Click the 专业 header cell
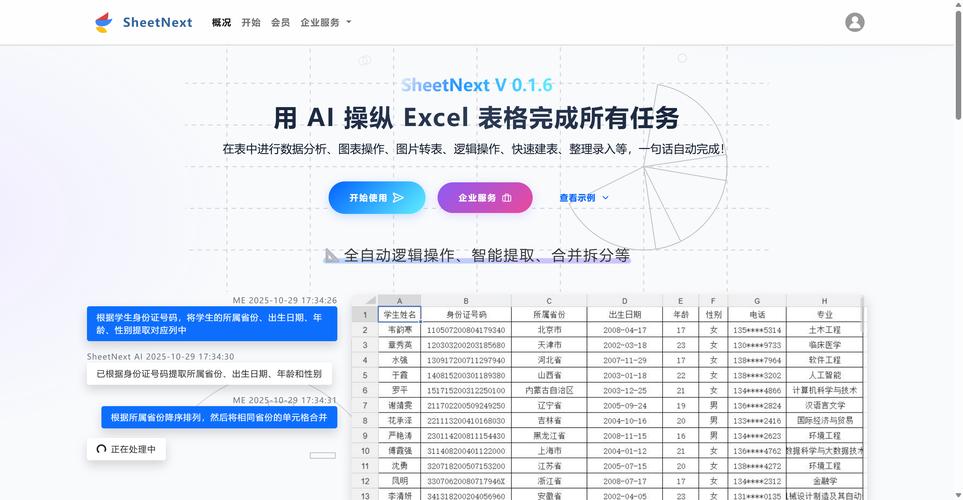Image resolution: width=963 pixels, height=500 pixels. pos(824,314)
